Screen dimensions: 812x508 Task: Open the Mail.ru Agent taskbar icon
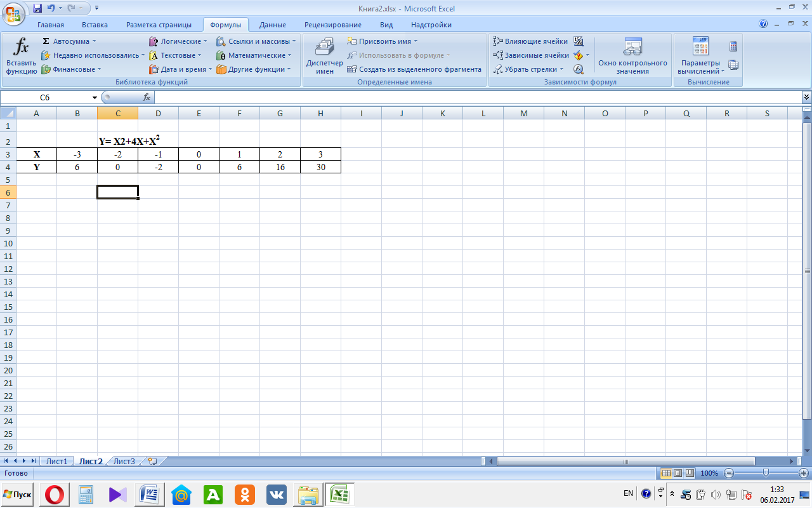click(181, 494)
